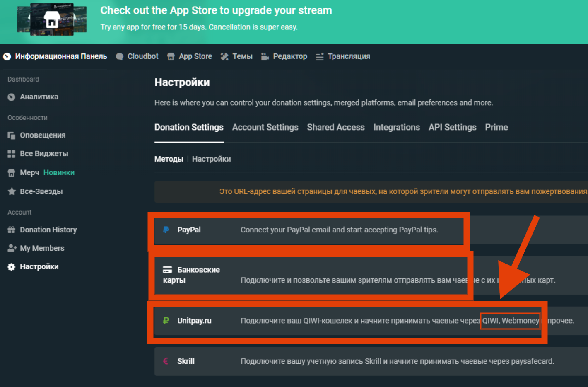
Task: Click the My Members people icon
Action: 12,248
